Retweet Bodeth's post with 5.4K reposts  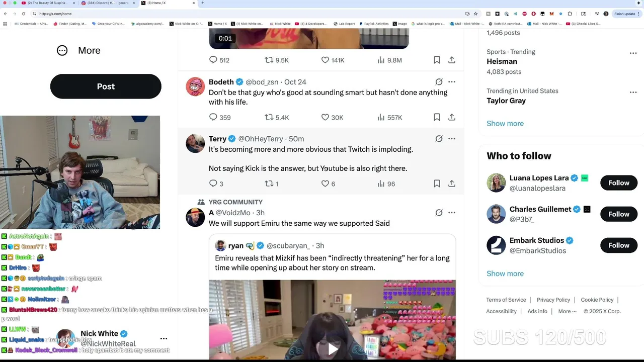(269, 117)
